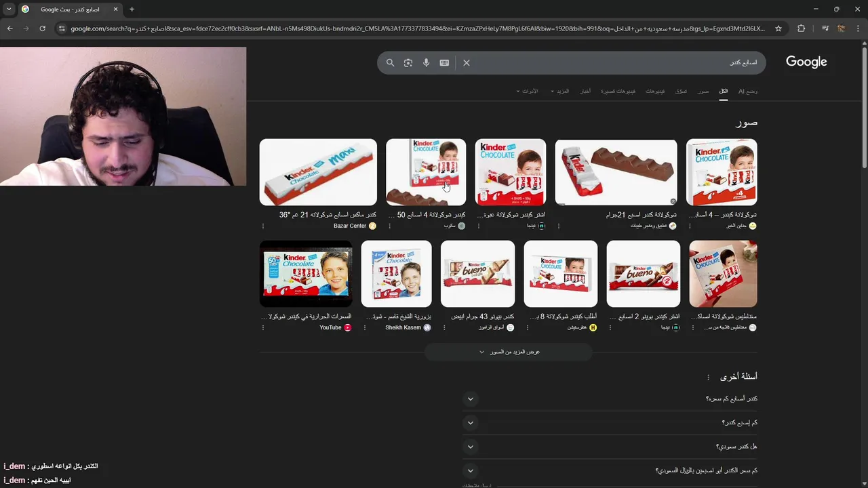Switch to the تسوّق shopping tab
Screen dimensions: 868x488
(x=681, y=91)
